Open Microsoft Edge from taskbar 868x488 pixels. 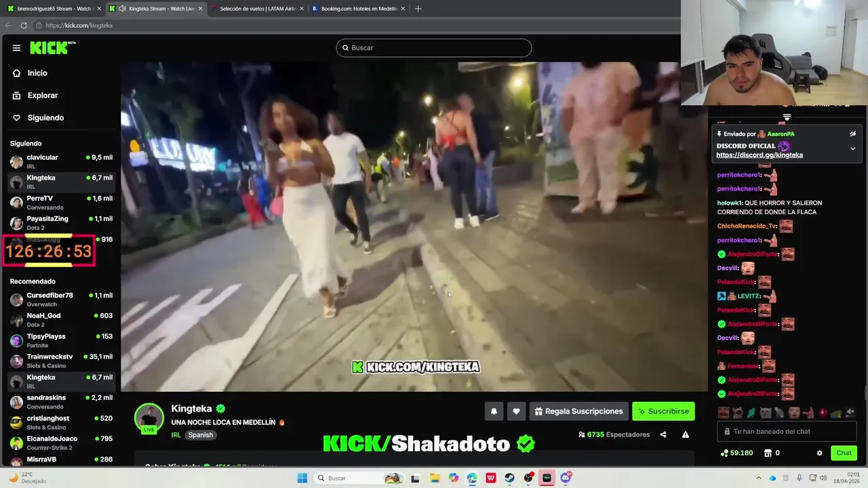click(x=472, y=478)
